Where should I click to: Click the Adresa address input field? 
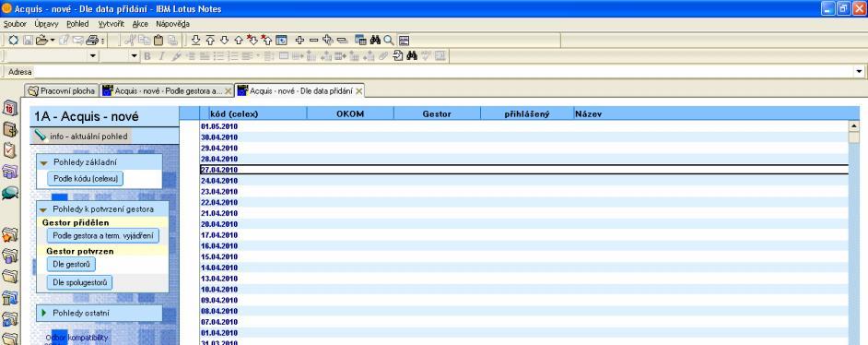(x=444, y=71)
